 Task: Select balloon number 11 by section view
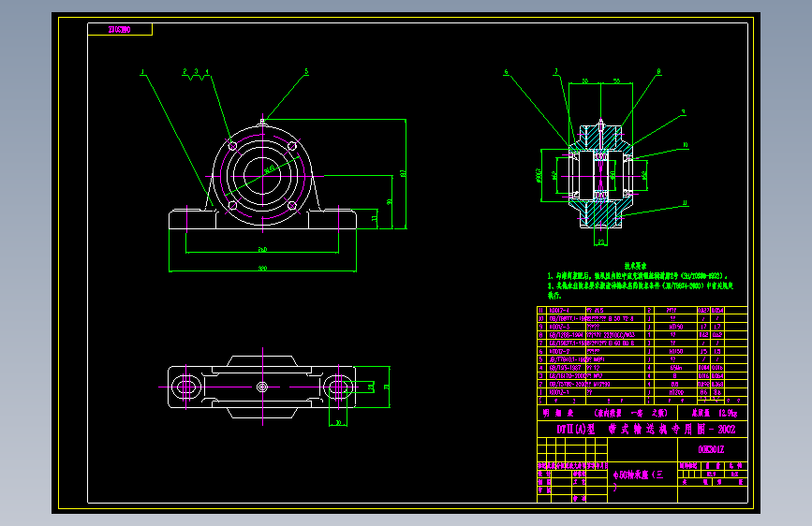[x=685, y=203]
